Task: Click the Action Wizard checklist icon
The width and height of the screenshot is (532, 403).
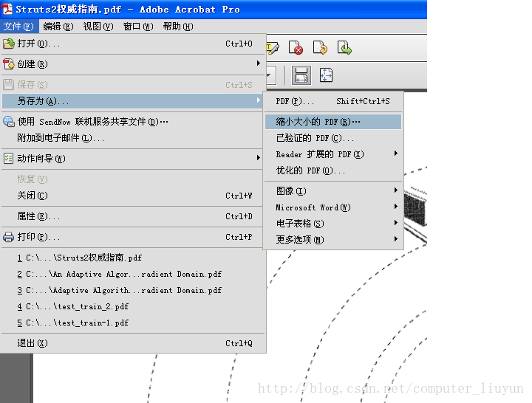Action: click(x=8, y=158)
